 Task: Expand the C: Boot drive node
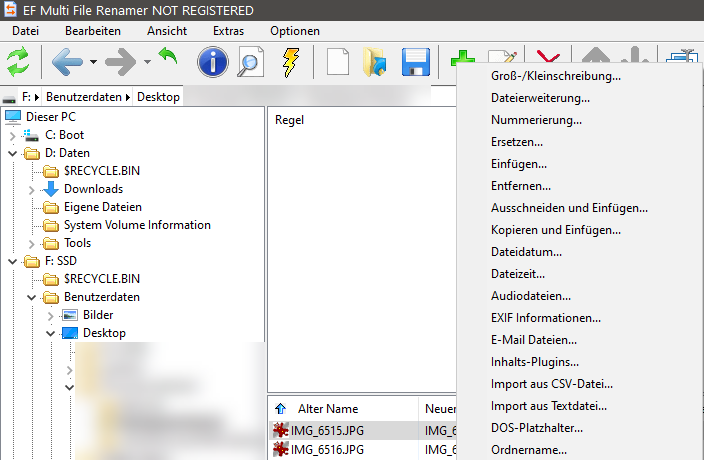point(13,136)
